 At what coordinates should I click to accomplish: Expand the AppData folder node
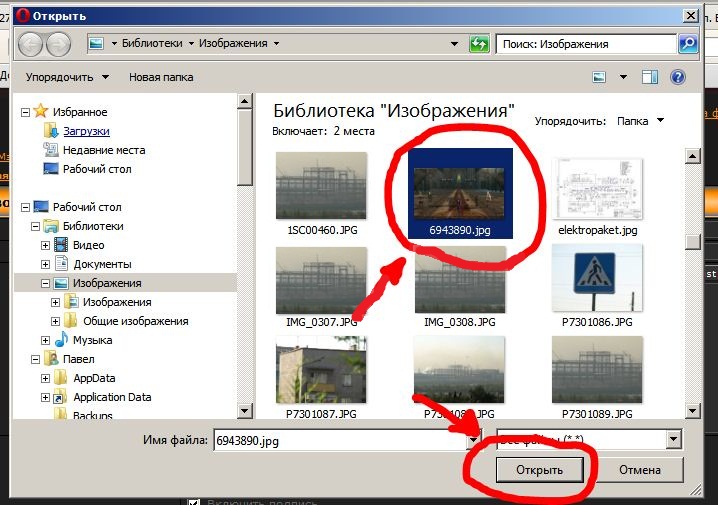(45, 378)
